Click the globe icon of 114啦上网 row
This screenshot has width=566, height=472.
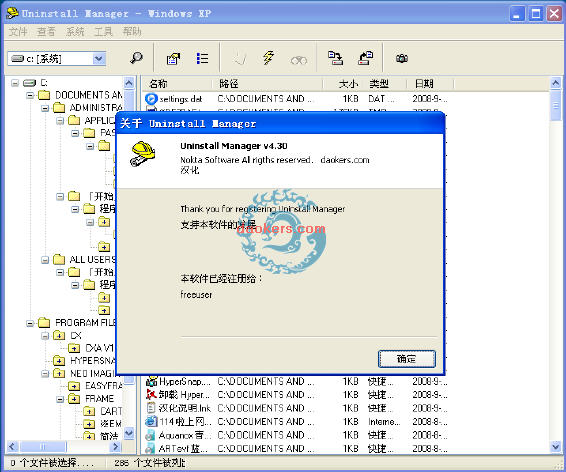click(151, 421)
